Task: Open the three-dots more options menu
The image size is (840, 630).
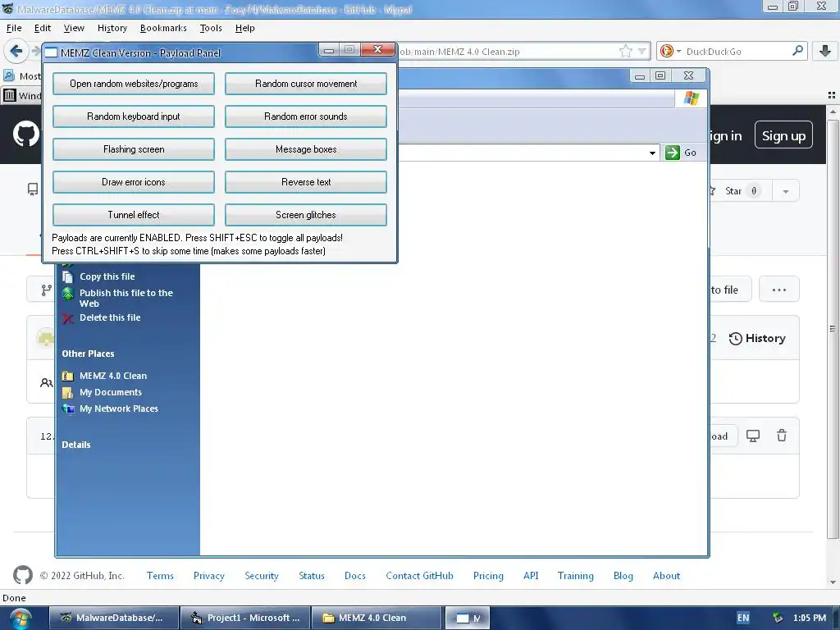Action: (x=779, y=290)
